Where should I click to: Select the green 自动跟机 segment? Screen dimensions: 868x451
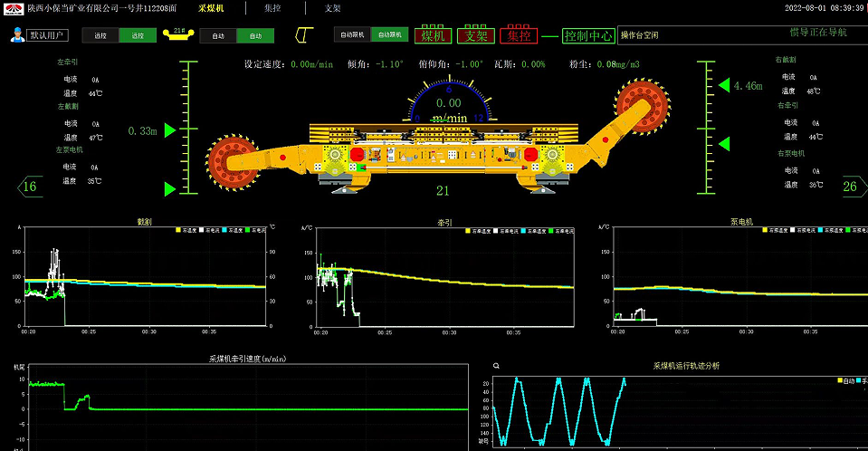(390, 34)
